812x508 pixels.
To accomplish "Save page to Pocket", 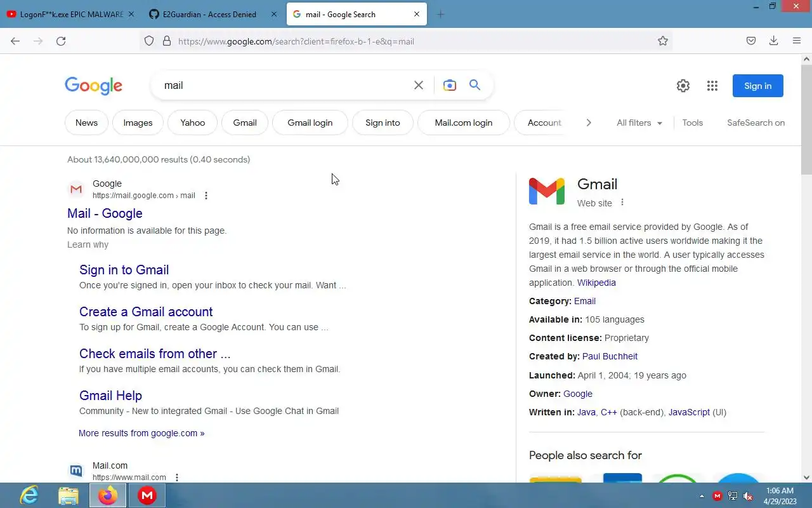I will pos(751,41).
